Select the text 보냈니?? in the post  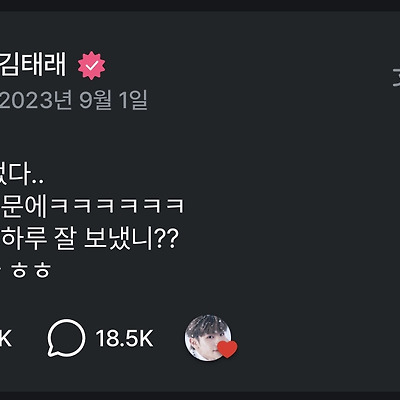click(x=131, y=239)
